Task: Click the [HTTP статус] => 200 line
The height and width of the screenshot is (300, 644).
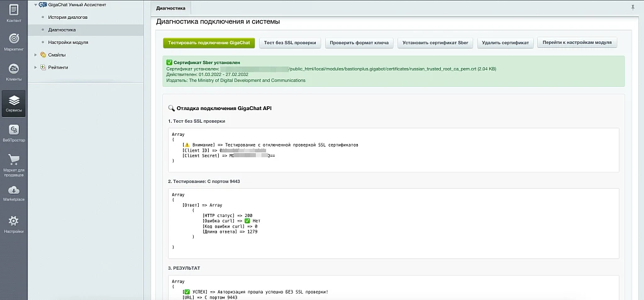Action: tap(227, 215)
